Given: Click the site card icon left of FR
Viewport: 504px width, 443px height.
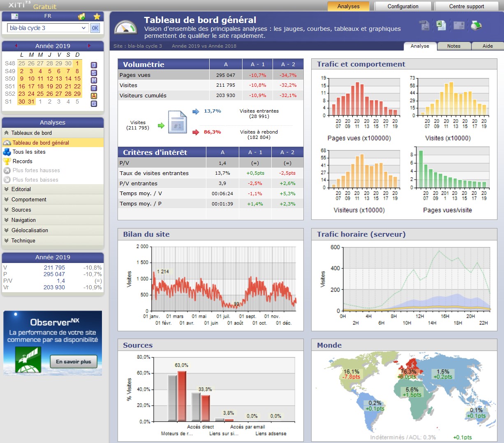Looking at the screenshot, I should pyautogui.click(x=15, y=16).
